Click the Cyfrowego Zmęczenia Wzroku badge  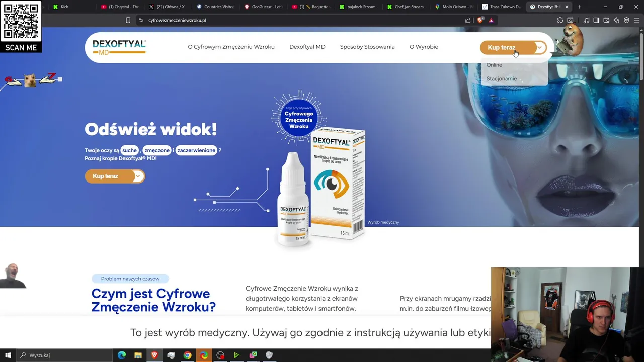pos(299,117)
